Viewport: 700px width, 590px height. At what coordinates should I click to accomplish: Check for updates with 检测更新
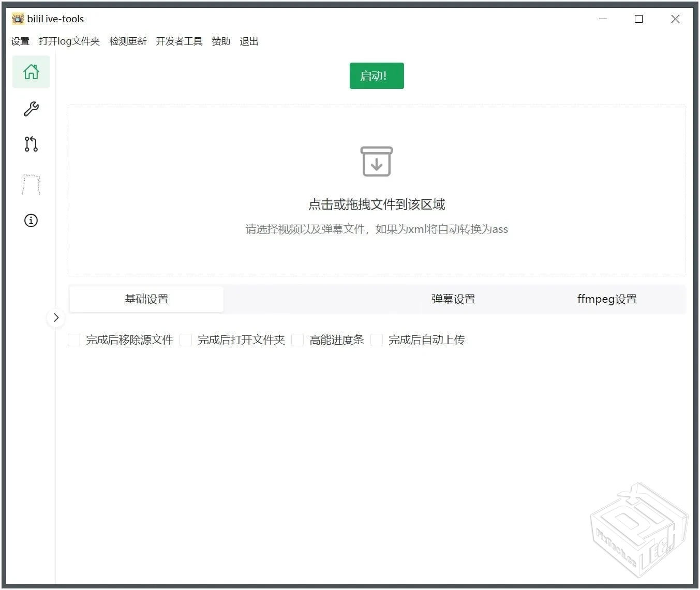pyautogui.click(x=127, y=41)
